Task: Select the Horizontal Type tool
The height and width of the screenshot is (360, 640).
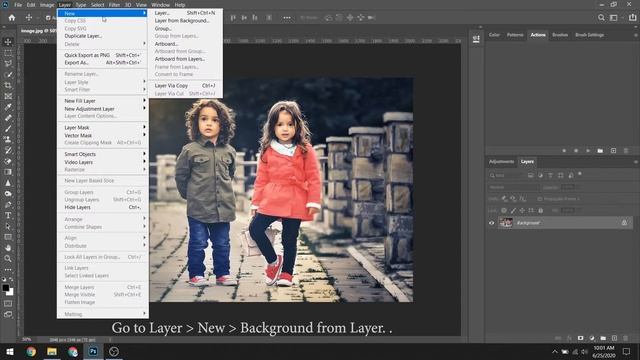Action: click(x=8, y=215)
